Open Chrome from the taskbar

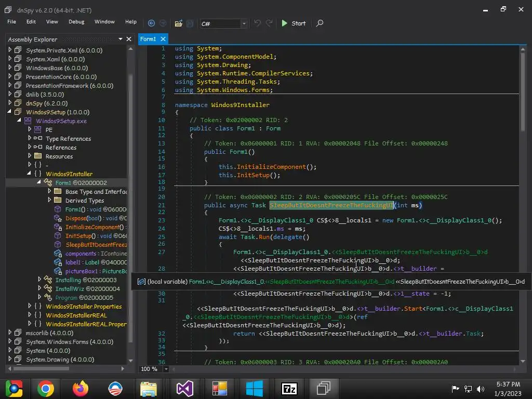[46, 389]
